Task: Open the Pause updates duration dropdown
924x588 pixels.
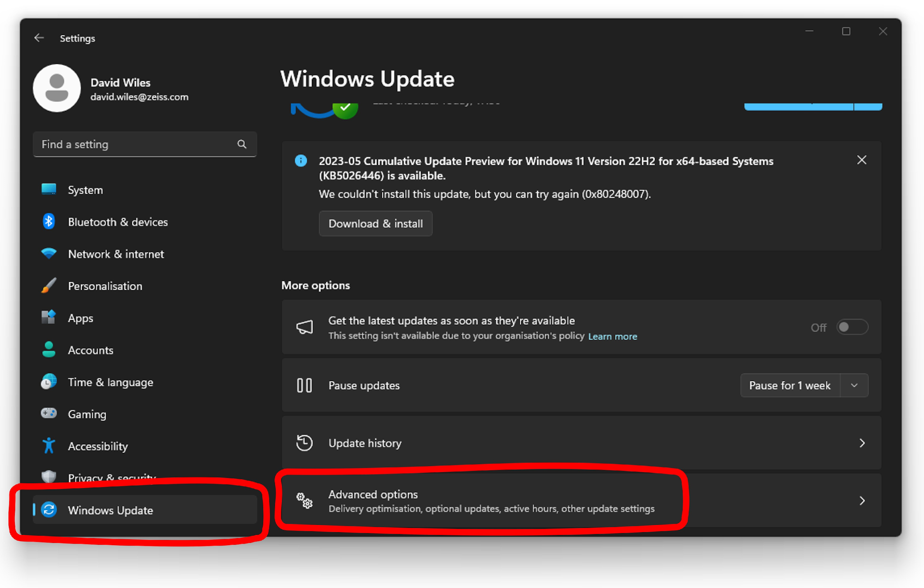Action: 855,385
